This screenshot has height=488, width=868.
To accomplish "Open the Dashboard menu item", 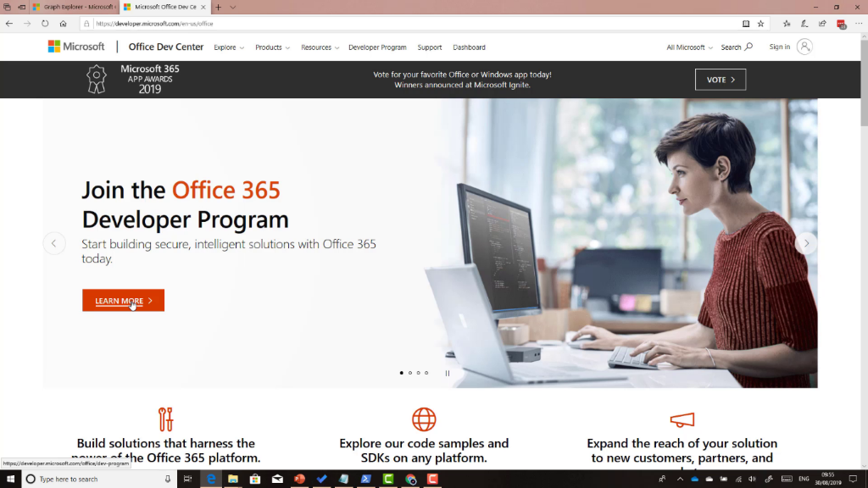I will (469, 47).
